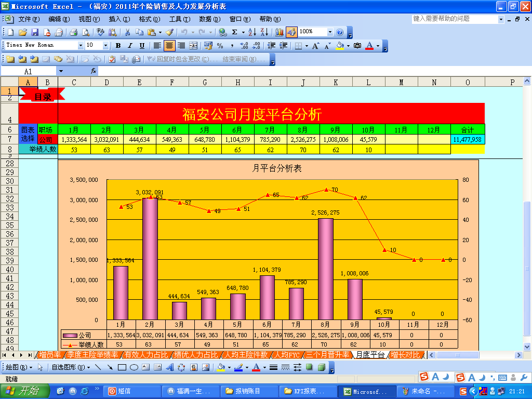
Task: Toggle Underline formatting
Action: pyautogui.click(x=142, y=46)
